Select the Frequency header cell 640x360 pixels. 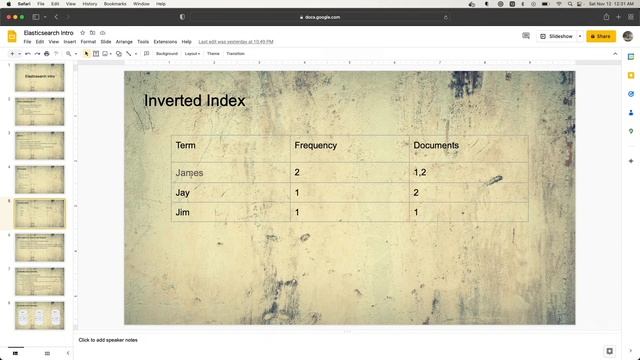[x=349, y=149]
